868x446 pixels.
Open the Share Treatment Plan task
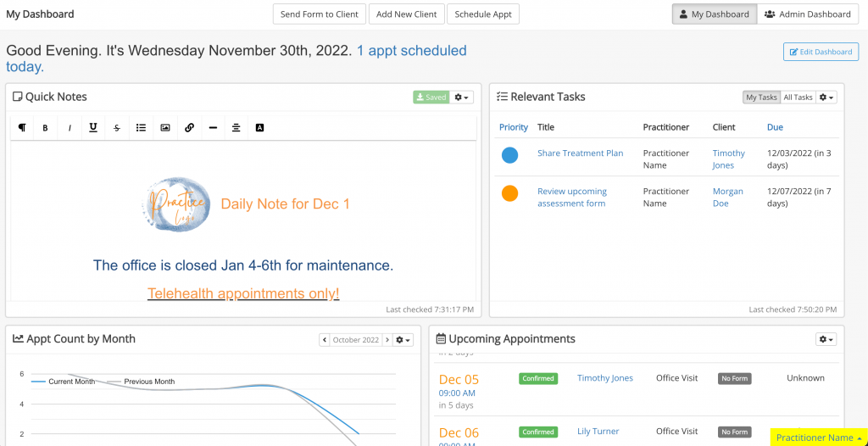[580, 153]
